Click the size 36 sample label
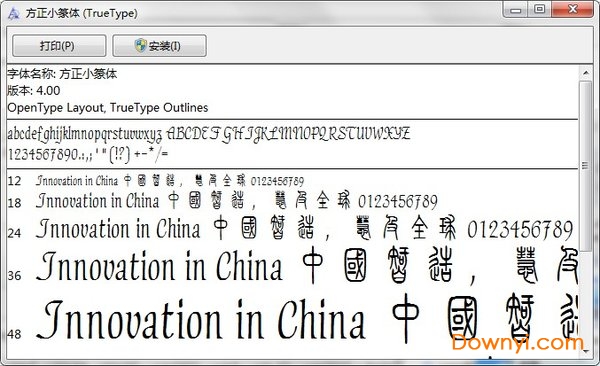 click(14, 275)
